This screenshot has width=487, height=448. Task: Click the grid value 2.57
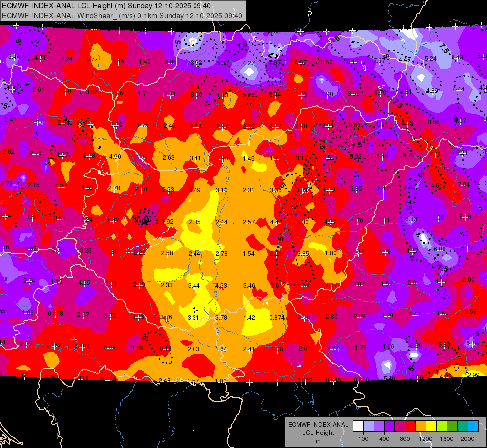click(249, 222)
